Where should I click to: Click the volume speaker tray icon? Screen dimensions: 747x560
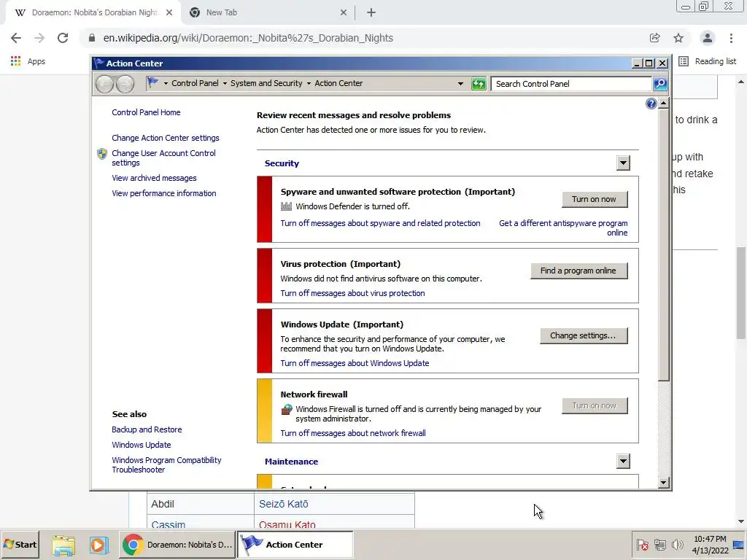click(x=677, y=545)
